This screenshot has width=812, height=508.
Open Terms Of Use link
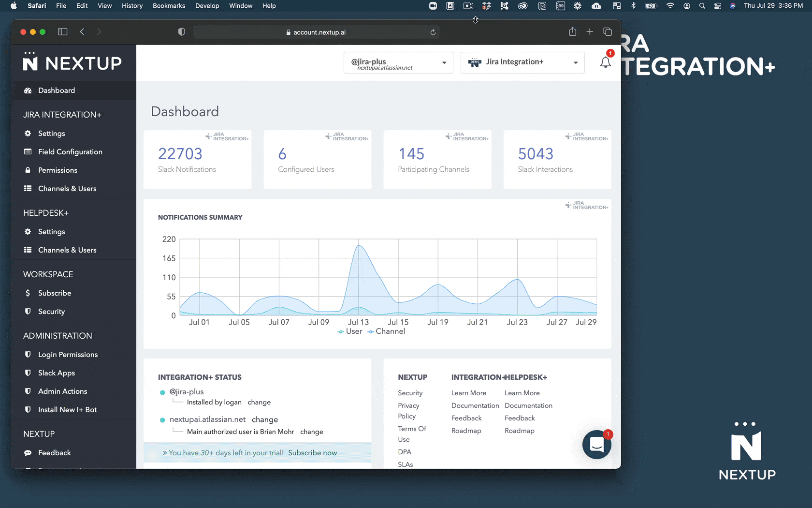tap(412, 434)
